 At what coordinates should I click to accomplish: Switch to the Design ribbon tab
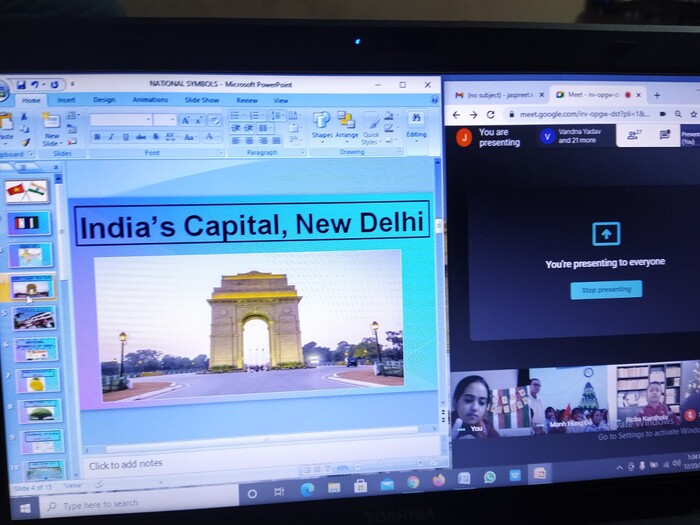(104, 100)
